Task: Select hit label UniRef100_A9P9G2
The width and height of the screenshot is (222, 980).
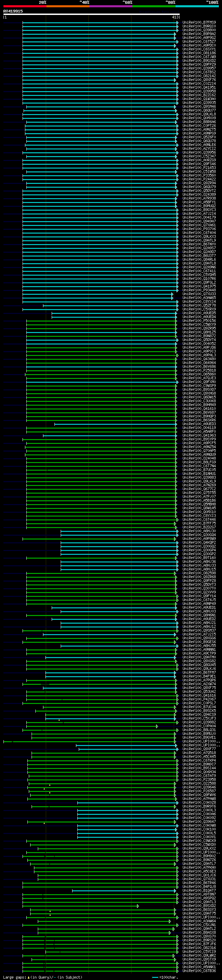Action: click(199, 38)
